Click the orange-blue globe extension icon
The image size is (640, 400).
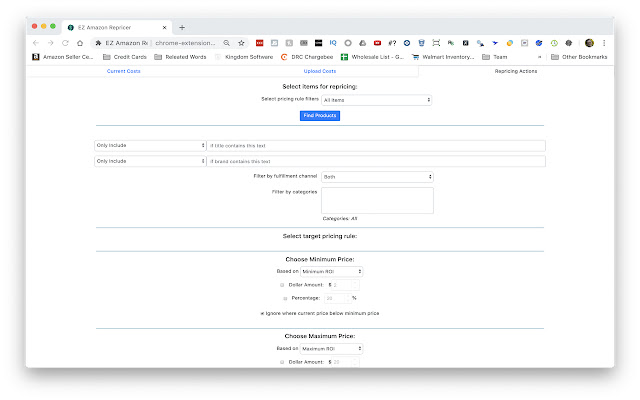pos(510,43)
